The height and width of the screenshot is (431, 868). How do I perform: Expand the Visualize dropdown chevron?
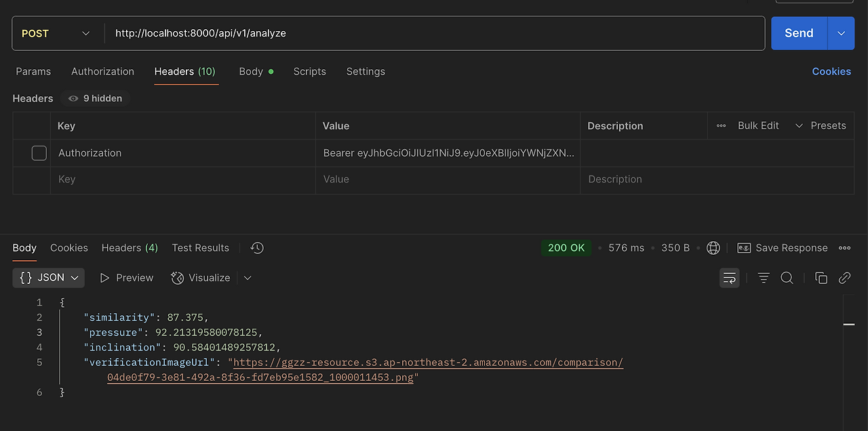tap(248, 278)
